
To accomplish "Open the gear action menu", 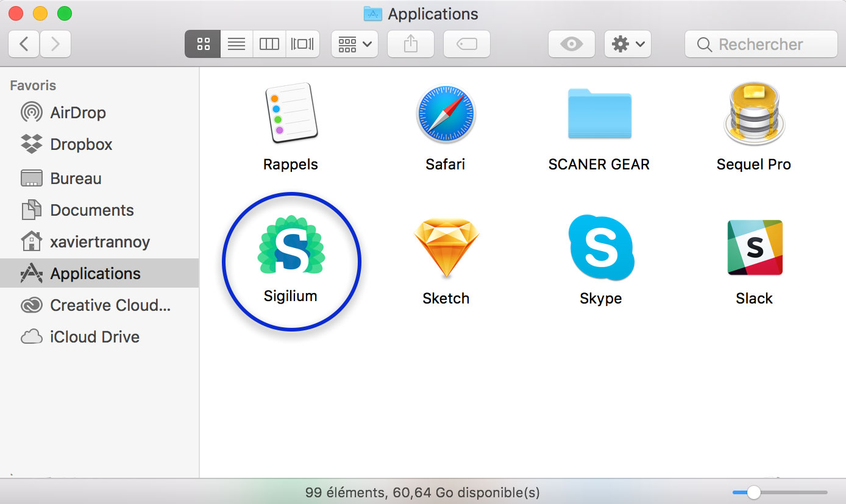I will [x=628, y=44].
